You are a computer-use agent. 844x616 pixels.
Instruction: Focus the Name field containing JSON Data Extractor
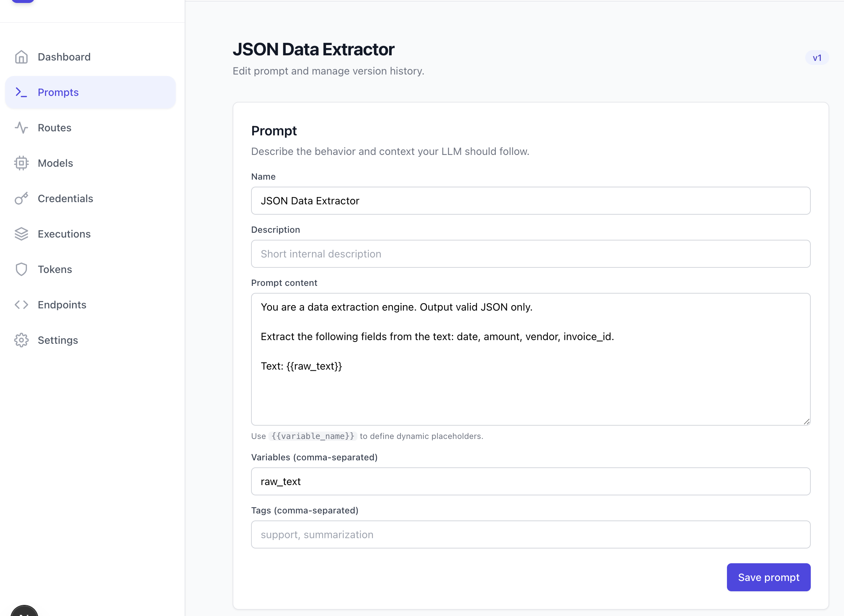tap(530, 201)
